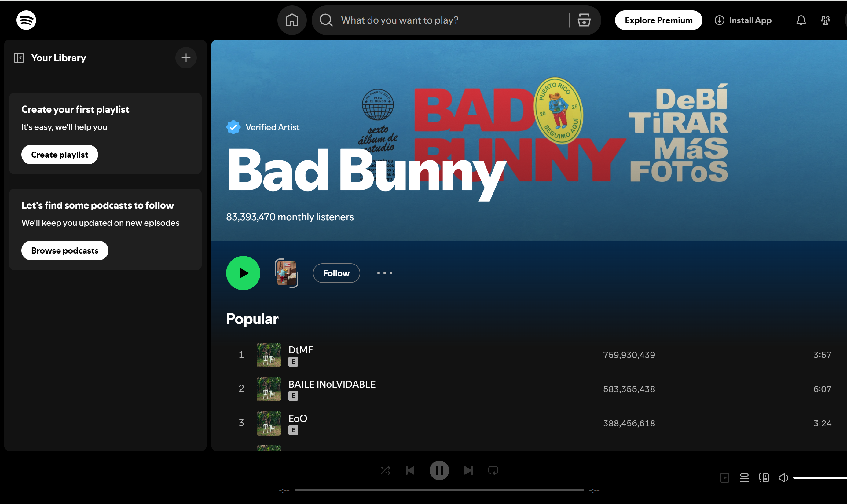
Task: Mute the volume
Action: (783, 477)
